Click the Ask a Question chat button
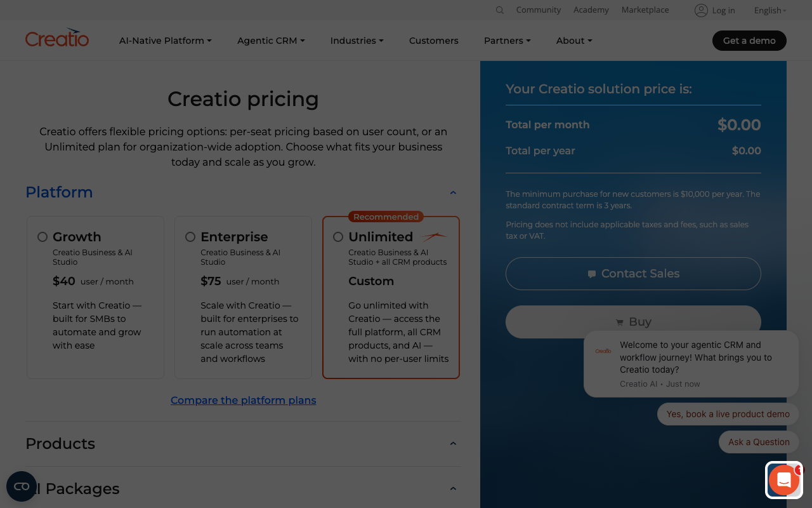The image size is (812, 508). (x=759, y=442)
